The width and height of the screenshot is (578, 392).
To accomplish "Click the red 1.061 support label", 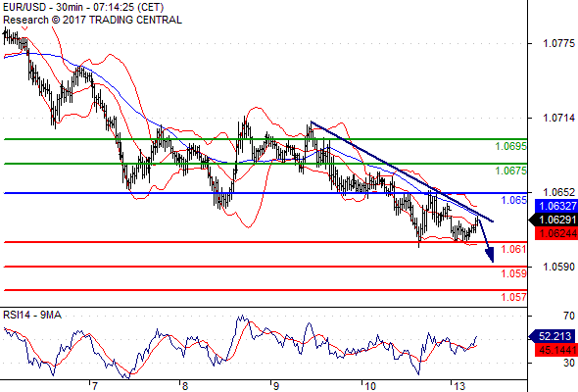I will [x=514, y=249].
